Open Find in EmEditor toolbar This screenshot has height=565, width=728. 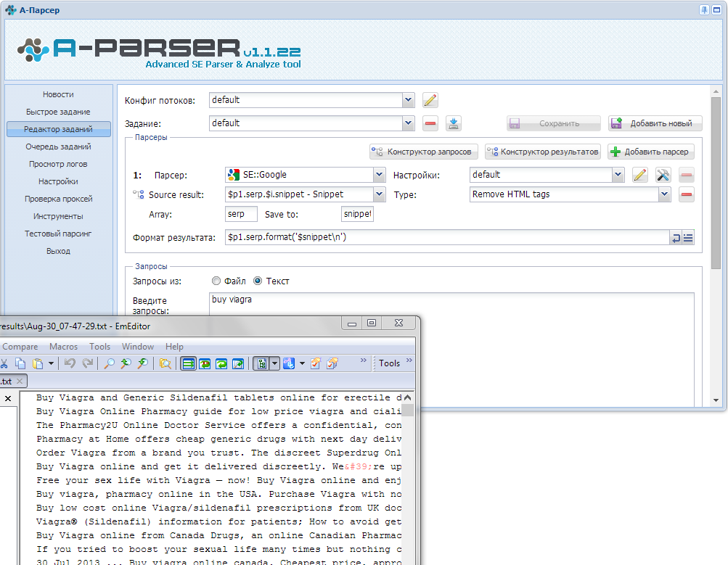pyautogui.click(x=109, y=363)
